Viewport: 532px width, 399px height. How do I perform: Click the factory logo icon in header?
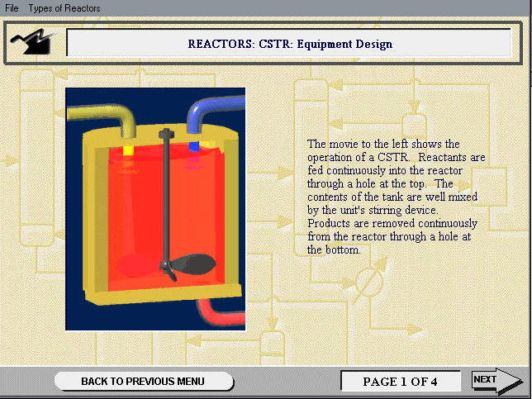pyautogui.click(x=36, y=42)
